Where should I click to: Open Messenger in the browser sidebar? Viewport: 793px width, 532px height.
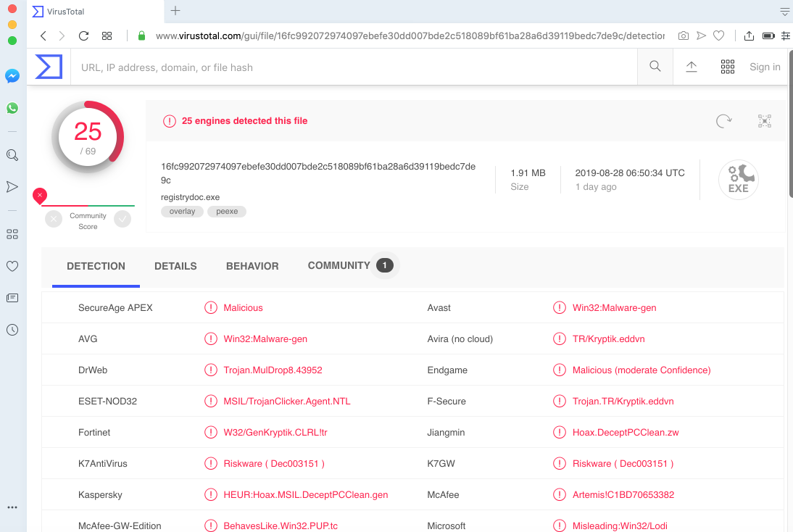pyautogui.click(x=12, y=75)
